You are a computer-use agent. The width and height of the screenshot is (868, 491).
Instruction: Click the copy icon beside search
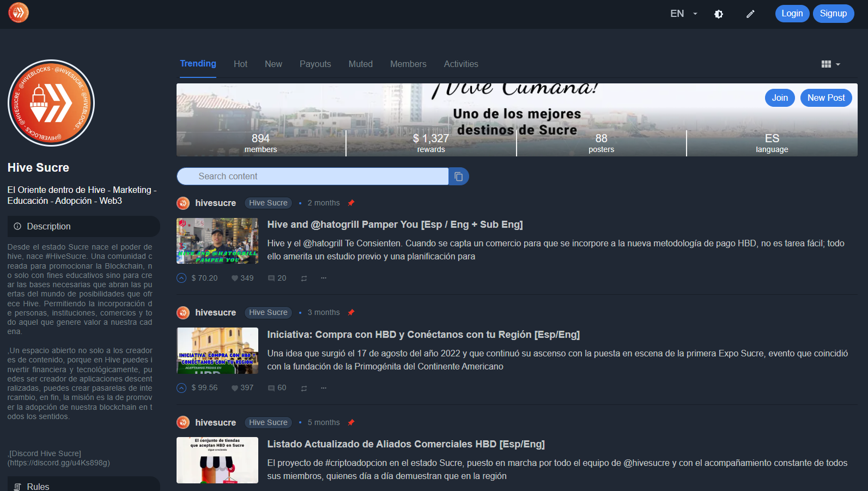[459, 177]
